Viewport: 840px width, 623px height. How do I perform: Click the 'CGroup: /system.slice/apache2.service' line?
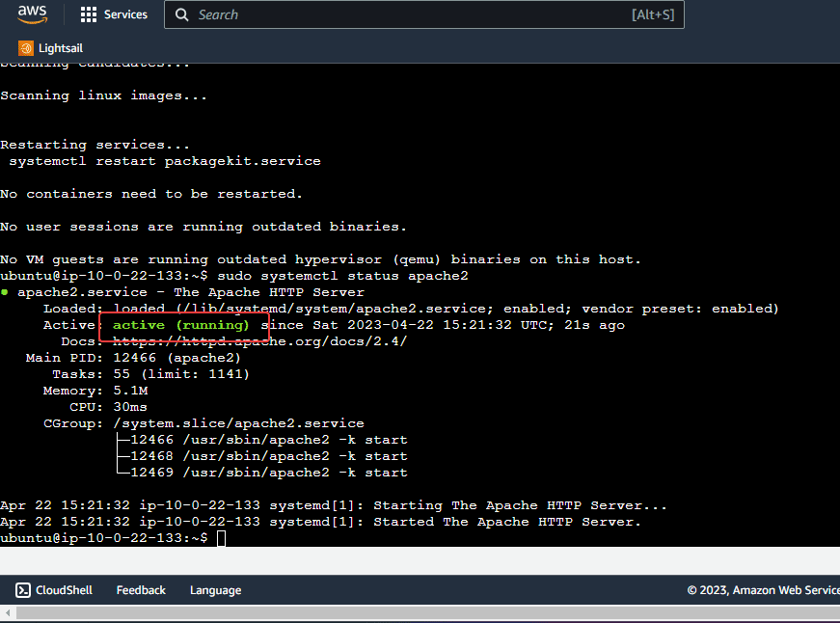click(x=203, y=423)
